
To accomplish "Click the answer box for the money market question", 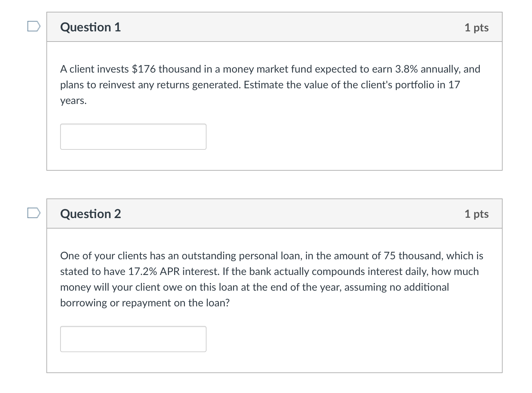I will (x=133, y=137).
